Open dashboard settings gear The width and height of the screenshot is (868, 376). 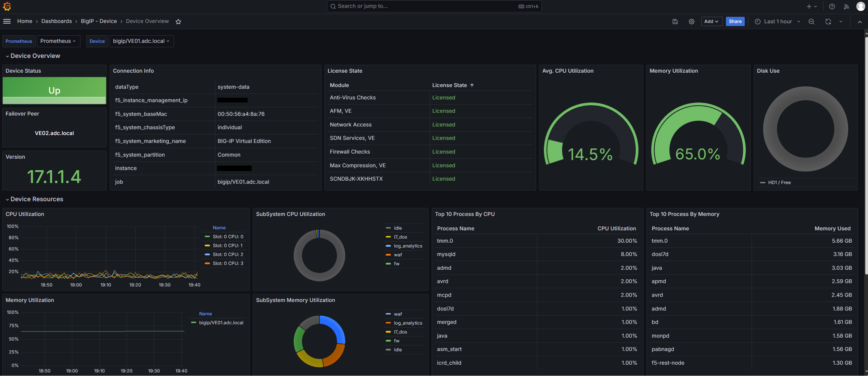[691, 22]
